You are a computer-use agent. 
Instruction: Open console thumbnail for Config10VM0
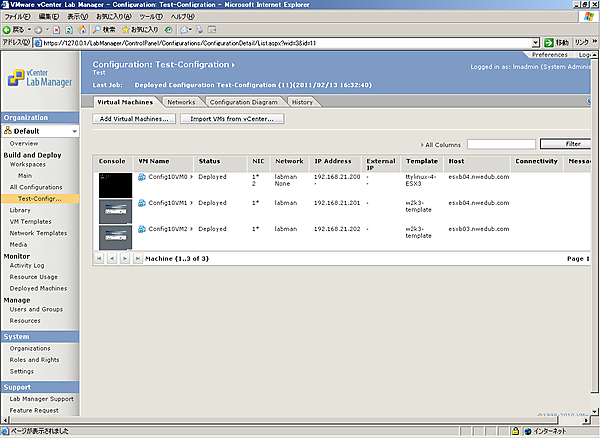[x=114, y=183]
